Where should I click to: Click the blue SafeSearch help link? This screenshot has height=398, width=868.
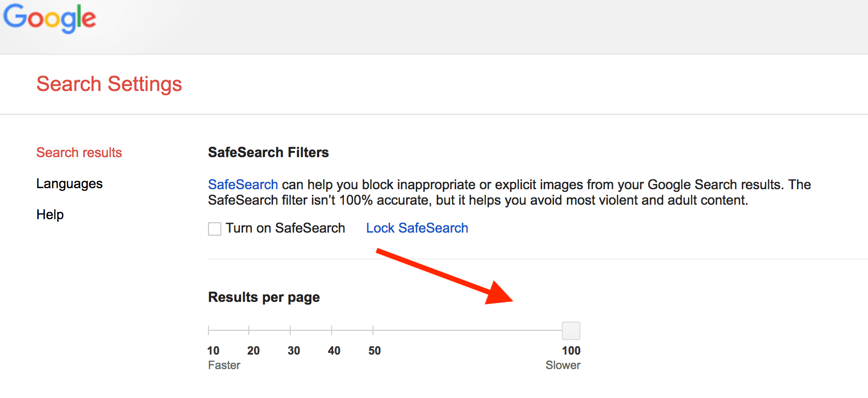[x=243, y=185]
